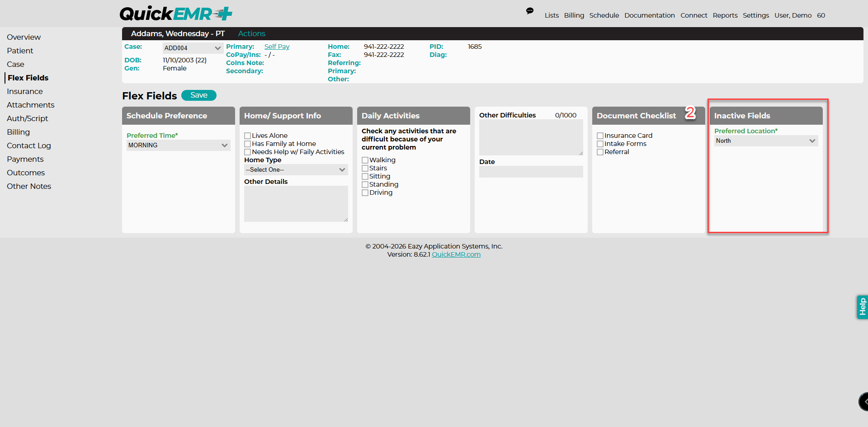Click the Date input field

tap(531, 172)
